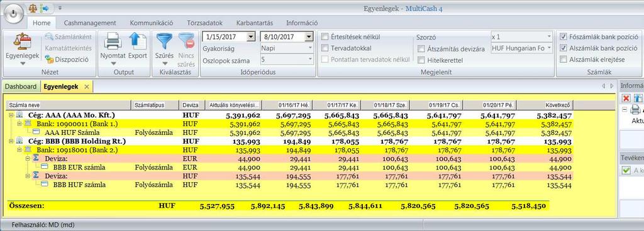
Task: Click the company icon of Cég: BBB
Action: tap(19, 141)
